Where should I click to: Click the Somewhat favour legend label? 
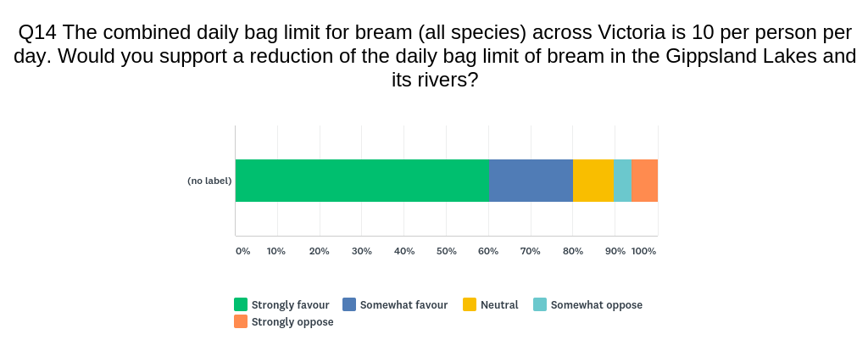pos(403,305)
